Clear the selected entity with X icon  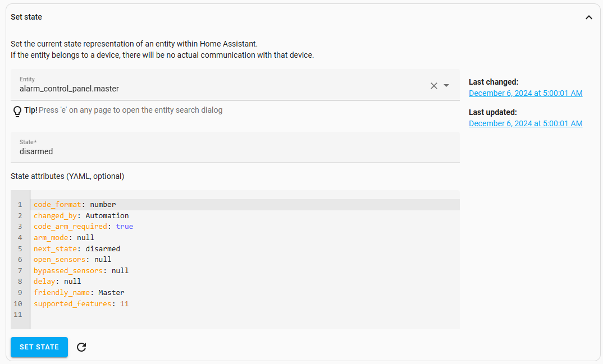coord(433,86)
